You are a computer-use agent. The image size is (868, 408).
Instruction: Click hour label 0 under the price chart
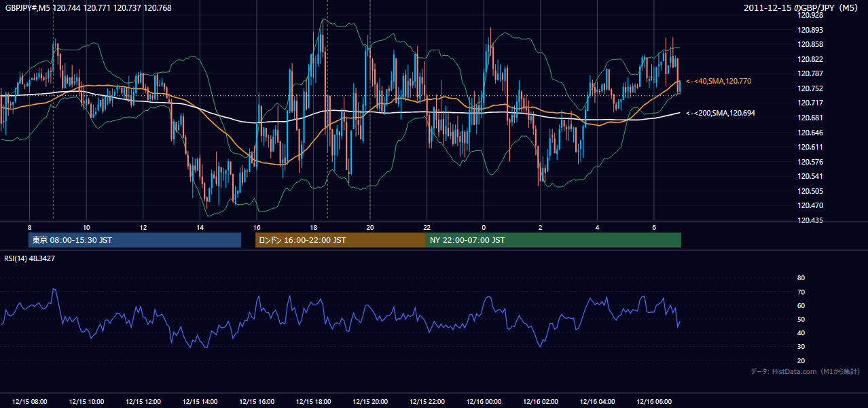point(484,227)
